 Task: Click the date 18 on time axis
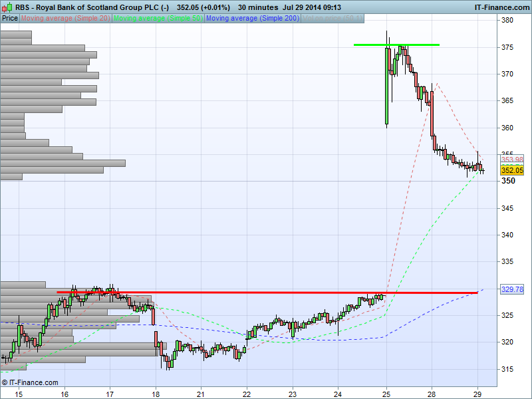pyautogui.click(x=156, y=394)
